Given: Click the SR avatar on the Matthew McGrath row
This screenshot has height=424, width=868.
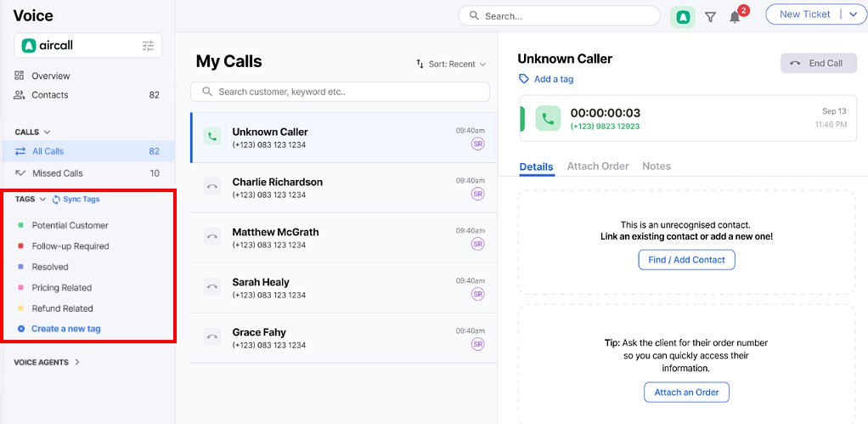Looking at the screenshot, I should 477,244.
